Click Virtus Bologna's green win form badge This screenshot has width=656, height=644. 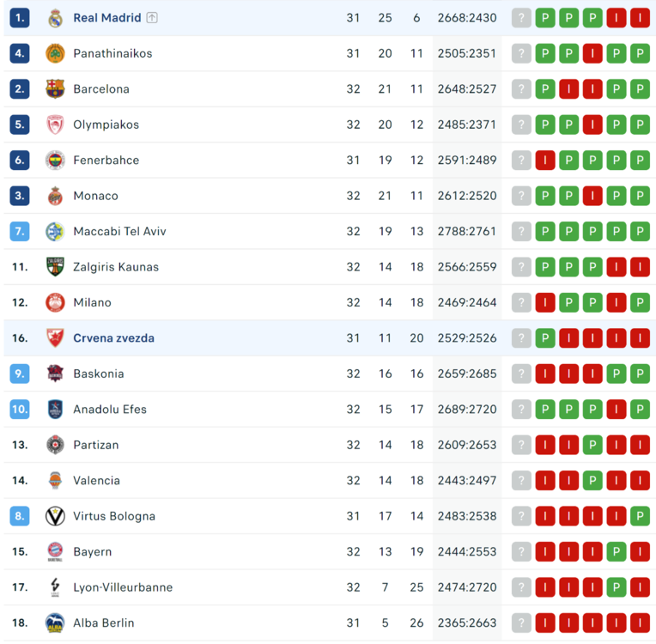coord(640,517)
